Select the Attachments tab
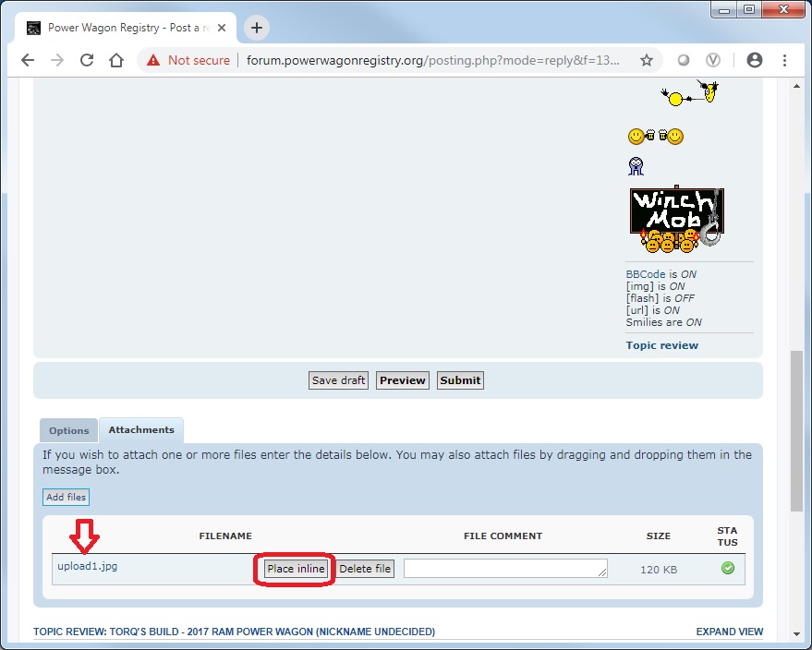Image resolution: width=812 pixels, height=650 pixels. click(141, 430)
